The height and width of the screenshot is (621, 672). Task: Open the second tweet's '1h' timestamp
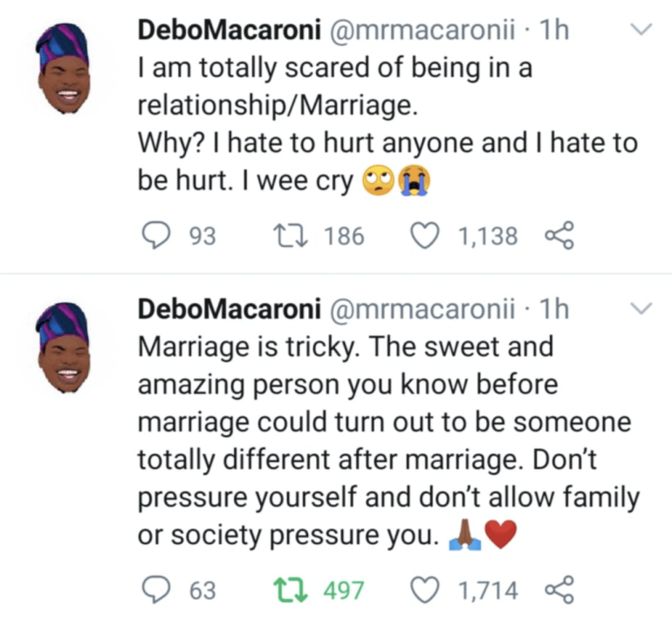[x=555, y=308]
